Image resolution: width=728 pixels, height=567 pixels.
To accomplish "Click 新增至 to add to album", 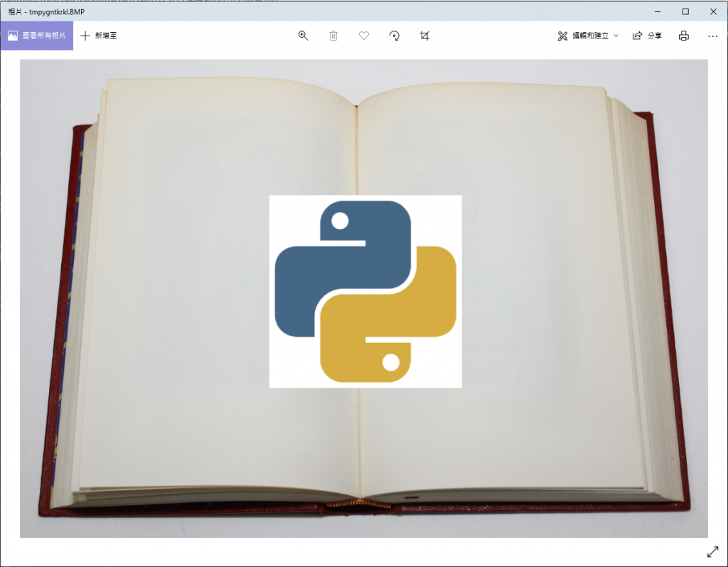I will click(98, 36).
